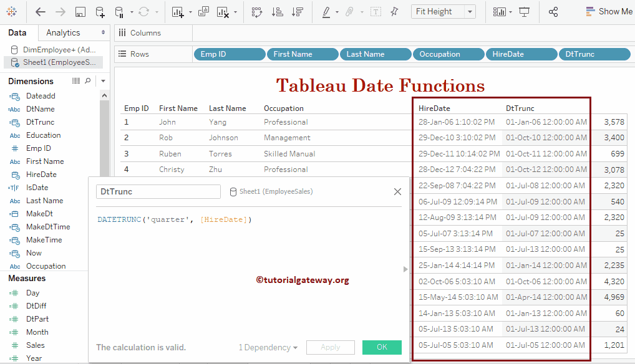Screen dimensions: 635x364
Task: Click the Apply button
Action: [x=330, y=347]
